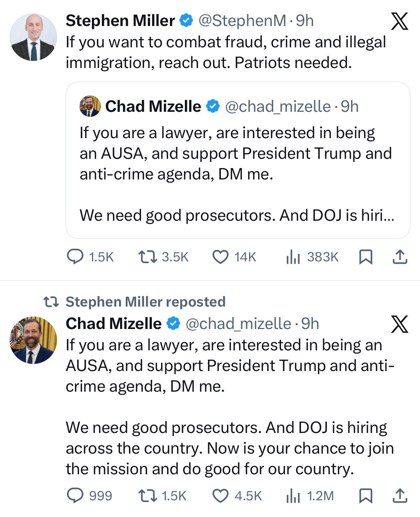Reply to Stephen Miller's top post
Screen dimensions: 420x517
(75, 257)
